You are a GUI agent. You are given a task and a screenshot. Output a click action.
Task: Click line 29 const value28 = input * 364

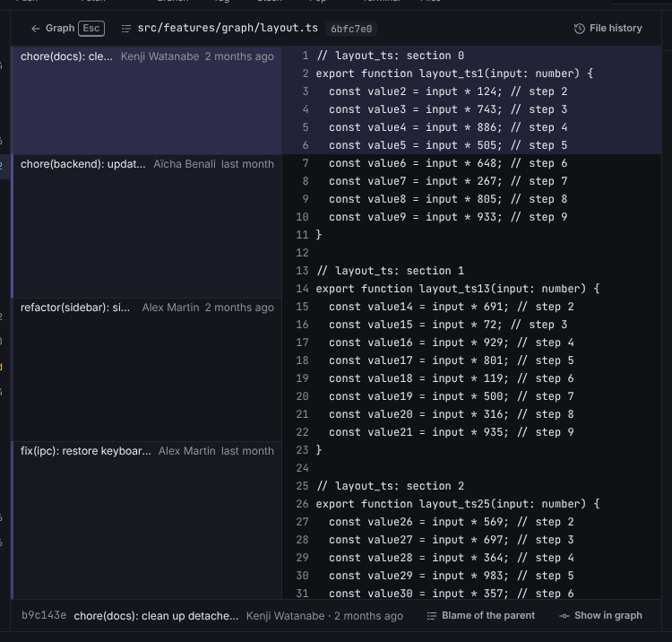[452, 558]
